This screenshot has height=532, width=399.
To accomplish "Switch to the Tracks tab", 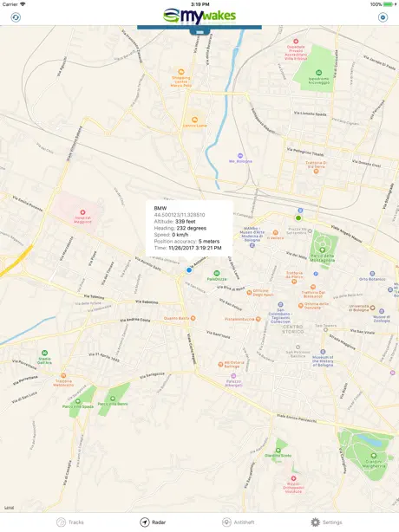I will click(69, 522).
